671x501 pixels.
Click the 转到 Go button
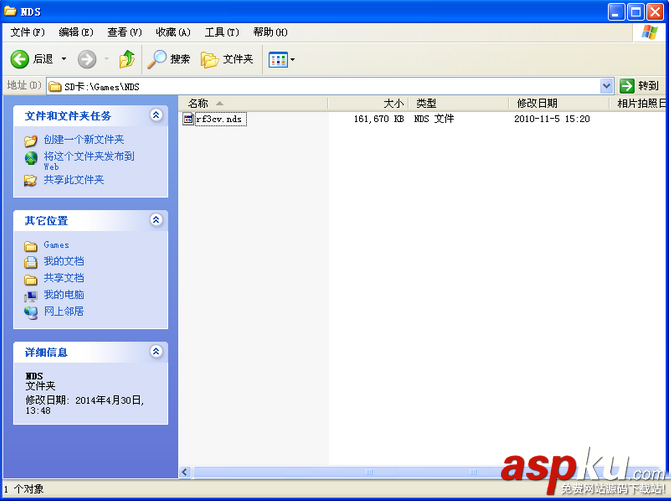(x=639, y=86)
